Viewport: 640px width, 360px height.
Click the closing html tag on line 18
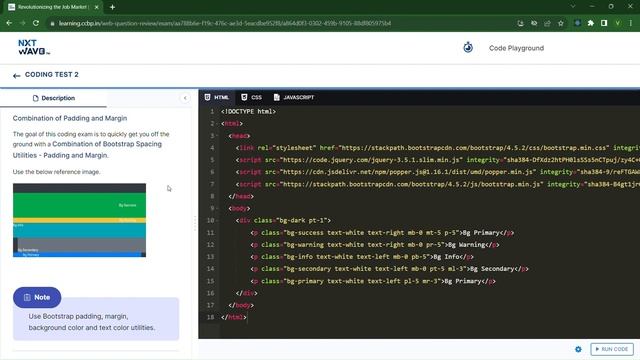[233, 317]
